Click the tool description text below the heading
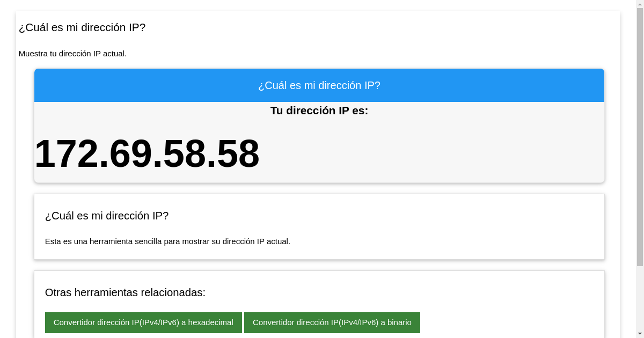This screenshot has width=644, height=338. pos(167,241)
